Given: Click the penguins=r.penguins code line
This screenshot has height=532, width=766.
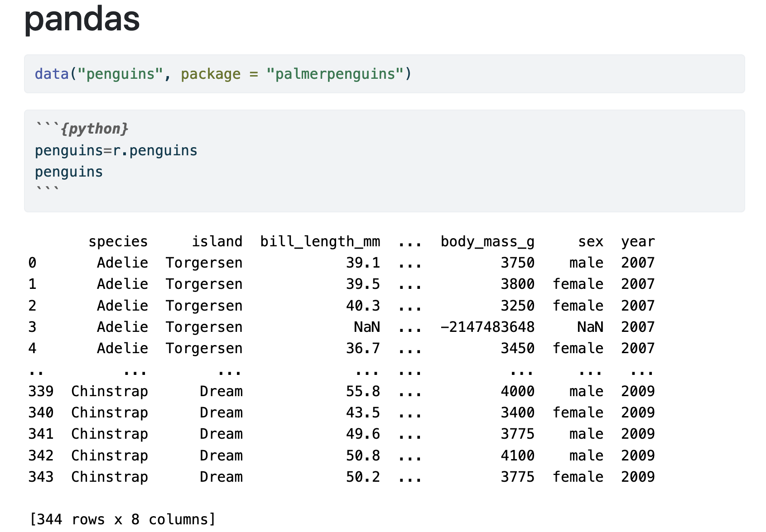Looking at the screenshot, I should (x=116, y=150).
